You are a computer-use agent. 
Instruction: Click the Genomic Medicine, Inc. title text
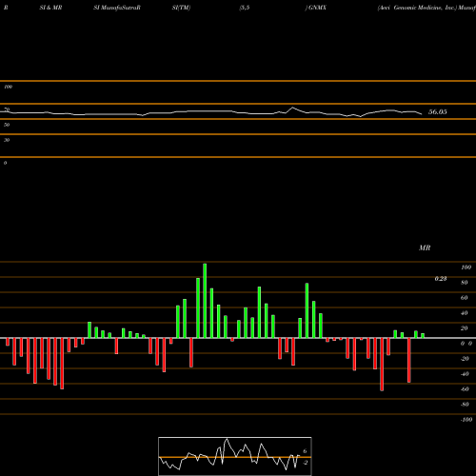coord(425,8)
